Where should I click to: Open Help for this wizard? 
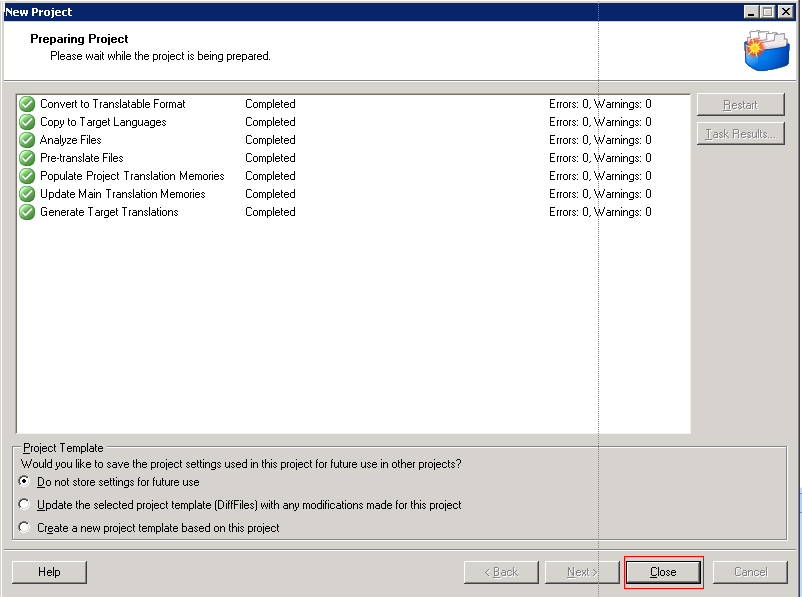pyautogui.click(x=49, y=572)
